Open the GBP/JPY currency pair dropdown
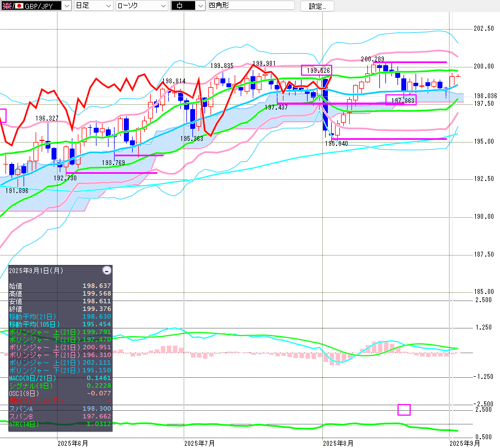Screen dimensions: 500x448 (36, 5)
